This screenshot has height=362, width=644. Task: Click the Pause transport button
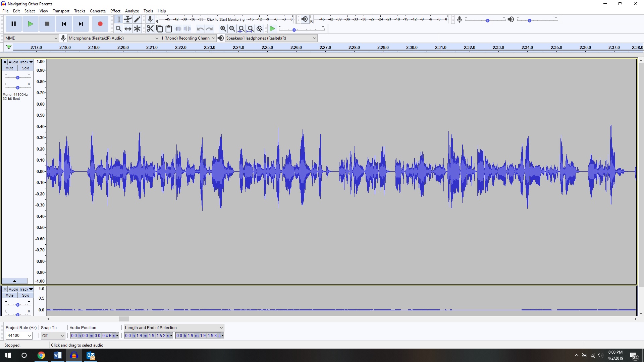pyautogui.click(x=14, y=24)
